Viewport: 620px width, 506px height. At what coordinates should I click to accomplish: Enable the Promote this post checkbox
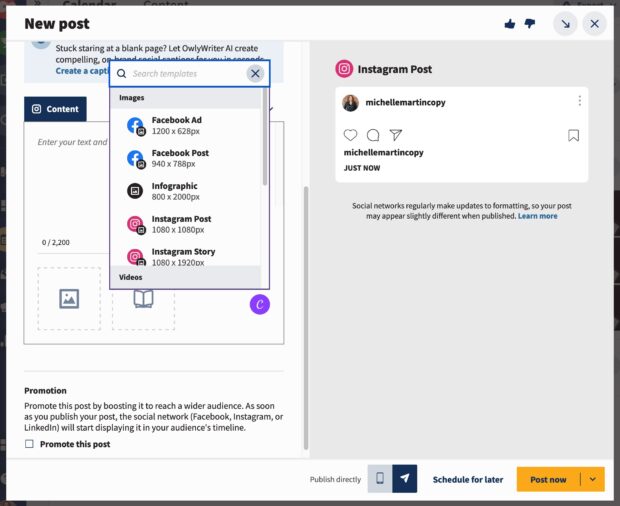coord(30,444)
